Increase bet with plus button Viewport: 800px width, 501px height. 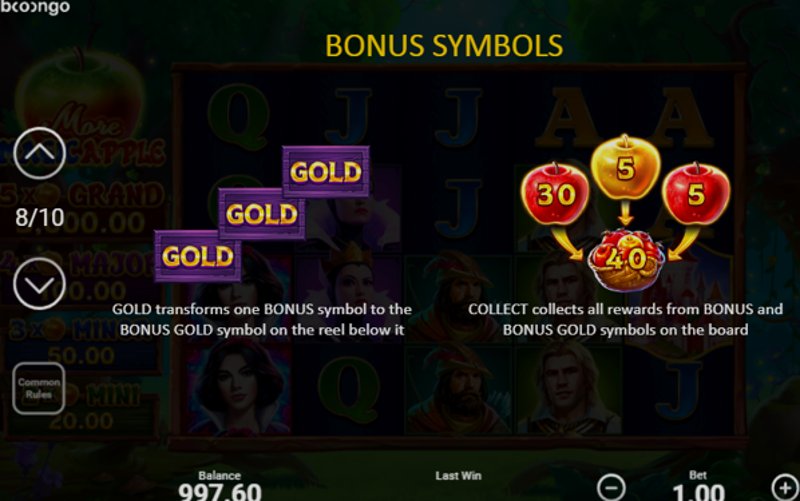tap(785, 487)
